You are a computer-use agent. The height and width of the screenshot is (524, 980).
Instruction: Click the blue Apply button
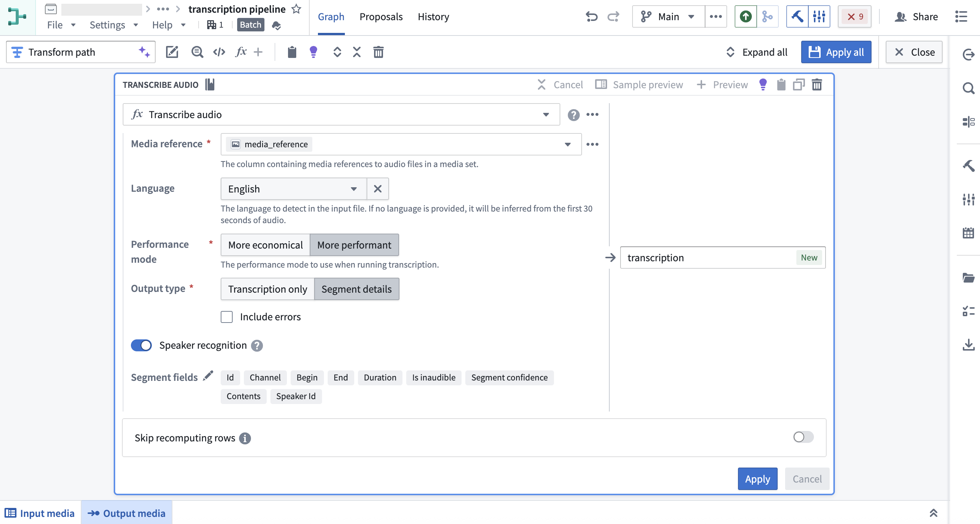tap(757, 479)
